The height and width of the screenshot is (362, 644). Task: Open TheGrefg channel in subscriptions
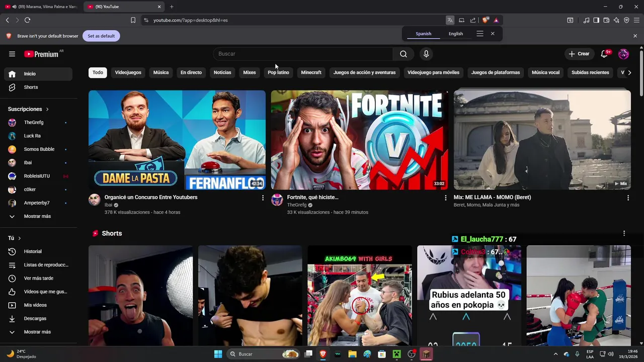(38, 122)
